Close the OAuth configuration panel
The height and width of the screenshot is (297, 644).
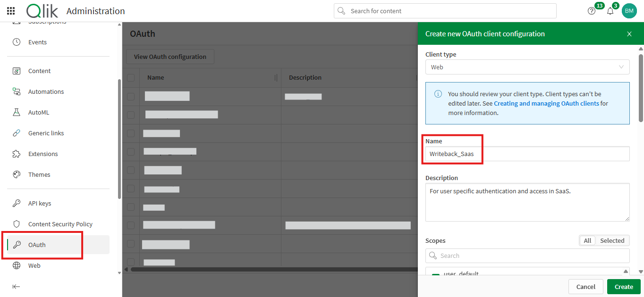[x=629, y=34]
